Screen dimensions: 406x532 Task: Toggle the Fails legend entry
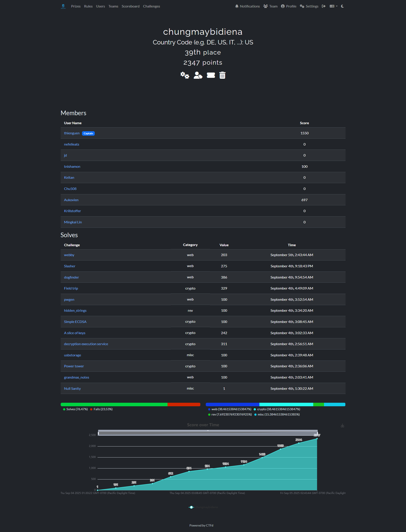click(101, 409)
